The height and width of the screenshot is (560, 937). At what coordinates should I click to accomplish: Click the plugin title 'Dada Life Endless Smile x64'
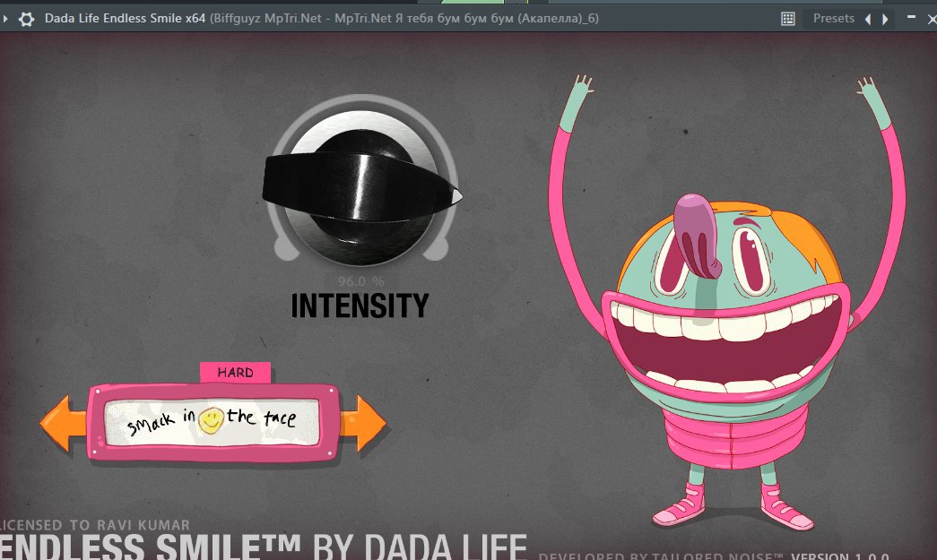click(125, 19)
